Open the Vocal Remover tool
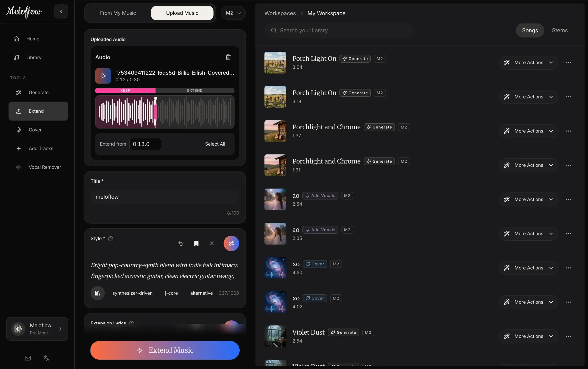Viewport: 588px width, 369px height. (x=38, y=167)
